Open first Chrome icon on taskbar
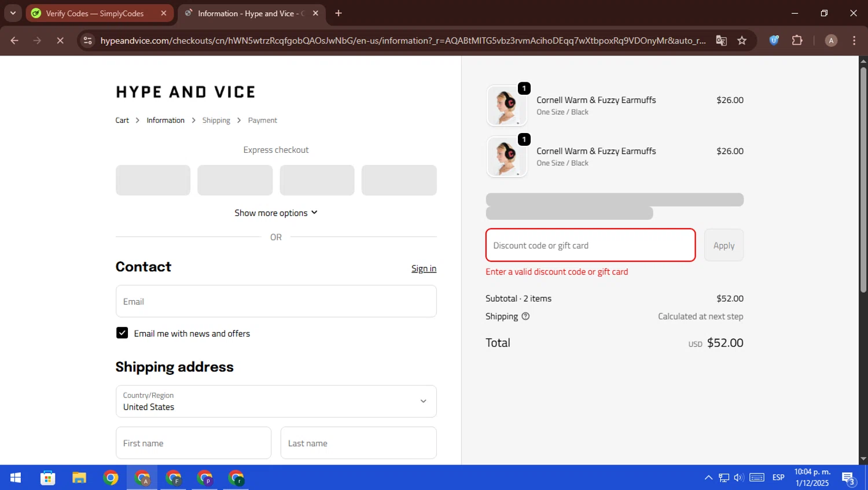868x490 pixels. coord(111,478)
